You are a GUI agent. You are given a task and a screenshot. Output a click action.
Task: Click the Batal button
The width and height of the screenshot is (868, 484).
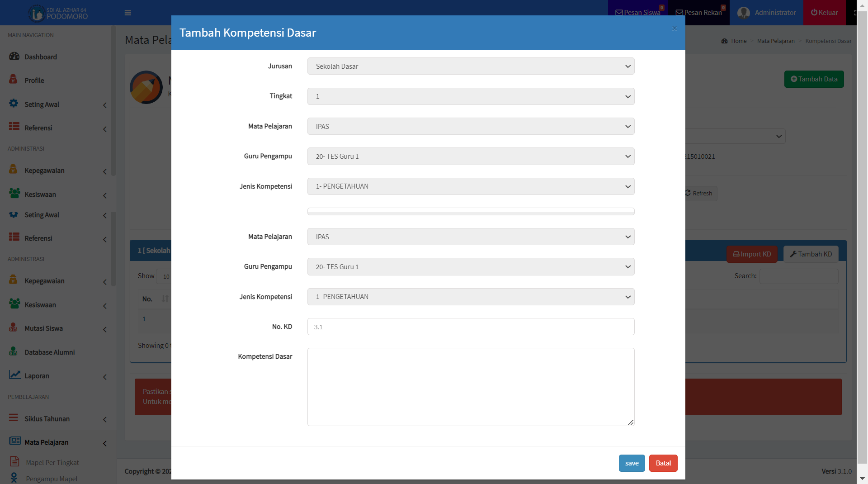[663, 463]
